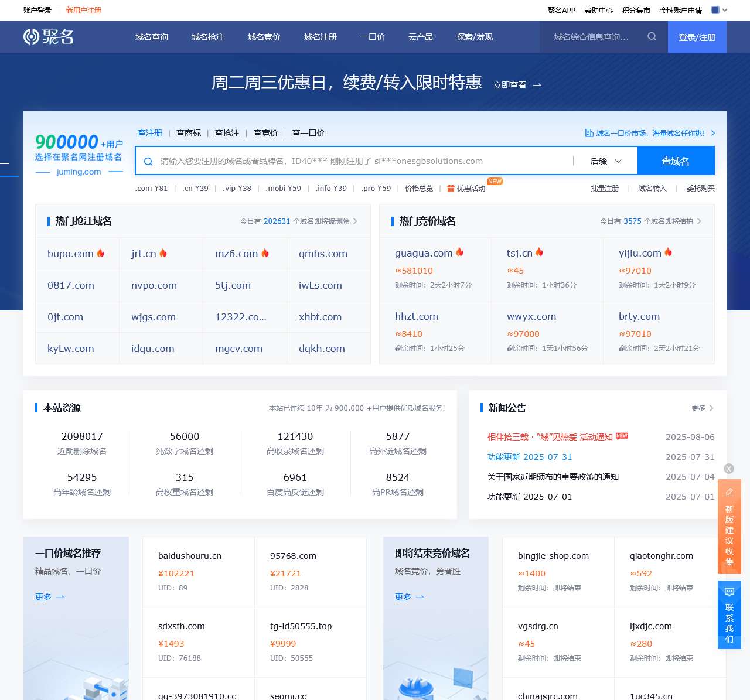Viewport: 750px width, 700px height.
Task: Switch to the 查商标 tab
Action: (189, 133)
